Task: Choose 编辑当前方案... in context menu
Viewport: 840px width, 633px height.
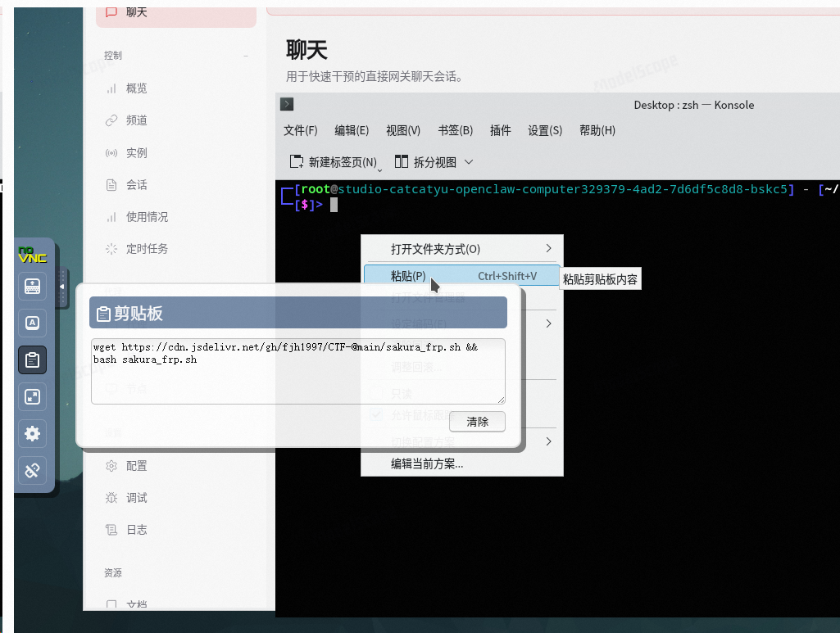Action: click(x=461, y=464)
